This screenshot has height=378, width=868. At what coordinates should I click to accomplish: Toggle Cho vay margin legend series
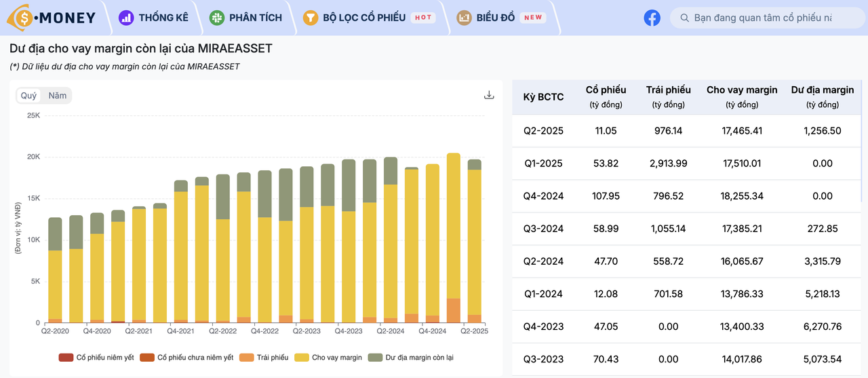328,357
